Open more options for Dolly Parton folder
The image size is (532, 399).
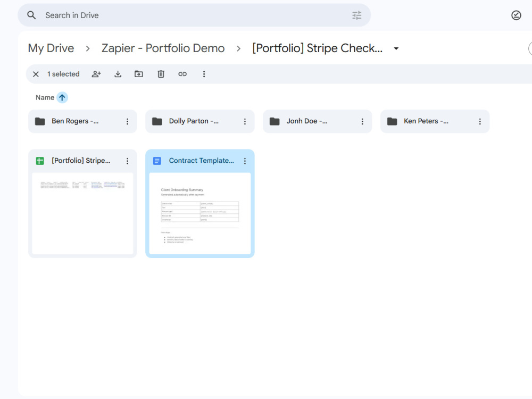pos(245,121)
